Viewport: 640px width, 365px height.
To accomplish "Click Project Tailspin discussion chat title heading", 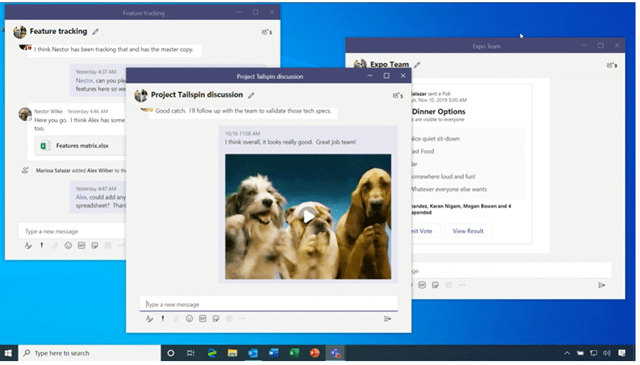I will click(197, 95).
